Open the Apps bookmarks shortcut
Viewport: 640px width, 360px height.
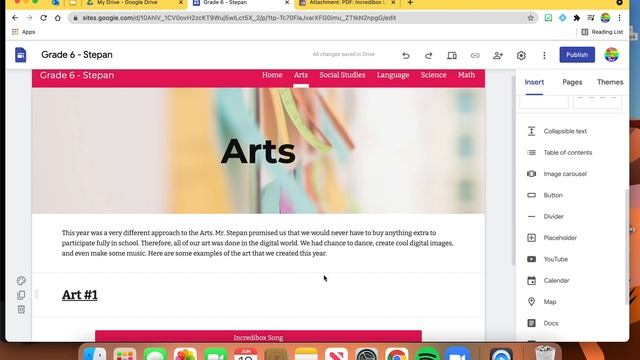point(23,32)
